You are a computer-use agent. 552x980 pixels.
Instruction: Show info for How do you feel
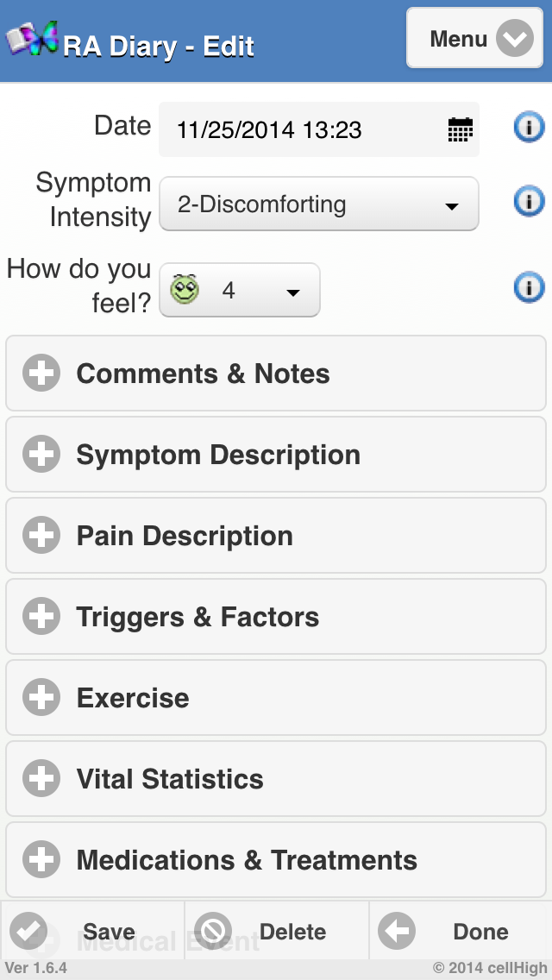529,287
